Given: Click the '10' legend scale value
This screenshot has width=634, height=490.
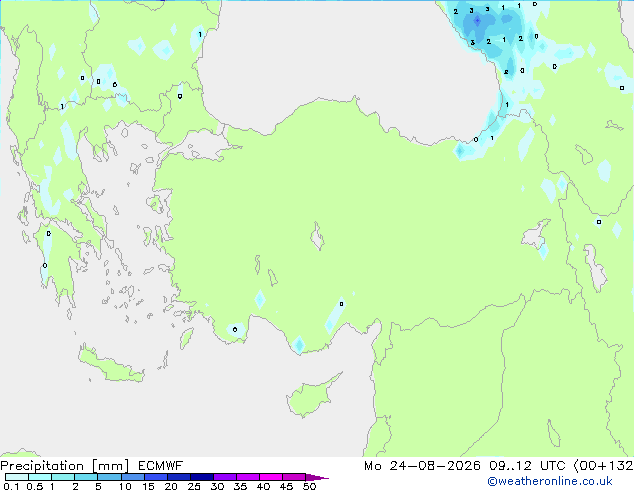Looking at the screenshot, I should (125, 486).
